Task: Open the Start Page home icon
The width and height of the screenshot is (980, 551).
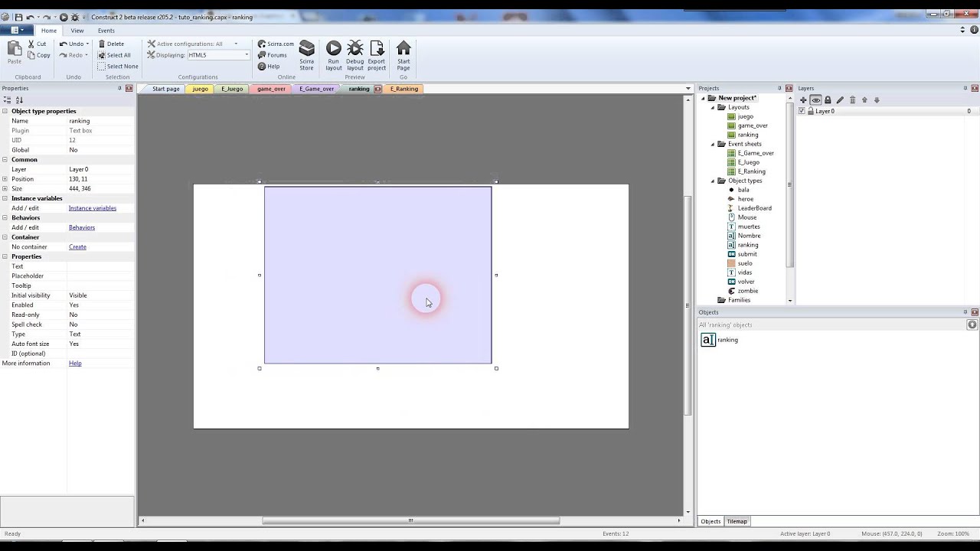Action: coord(403,49)
